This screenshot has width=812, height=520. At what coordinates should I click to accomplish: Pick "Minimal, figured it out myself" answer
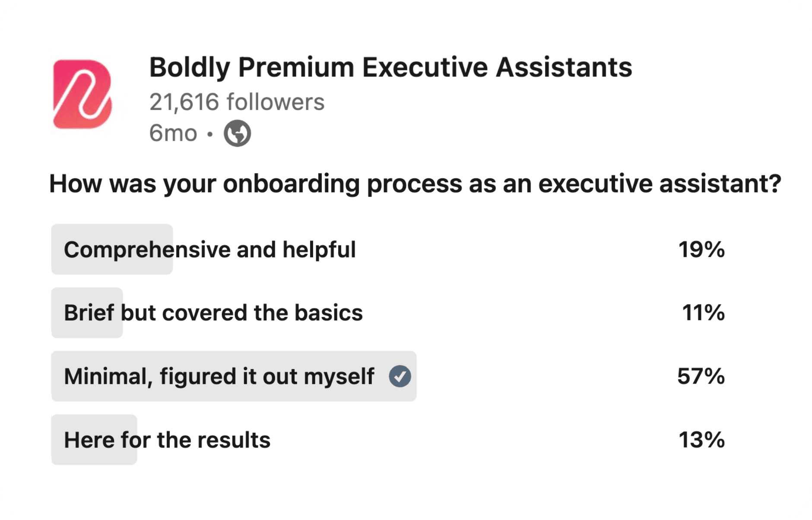(219, 376)
